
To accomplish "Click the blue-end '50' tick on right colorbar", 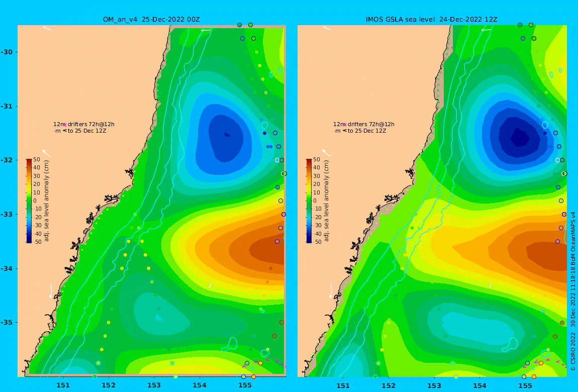I will point(316,242).
